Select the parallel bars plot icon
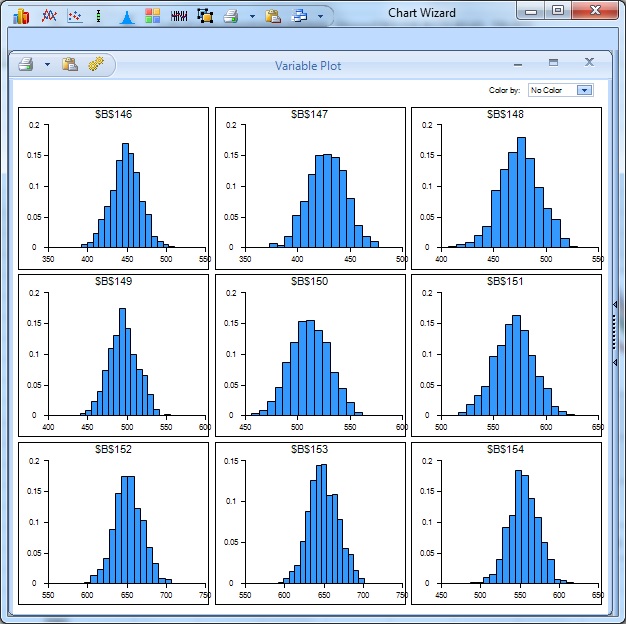The width and height of the screenshot is (626, 624). pyautogui.click(x=179, y=16)
